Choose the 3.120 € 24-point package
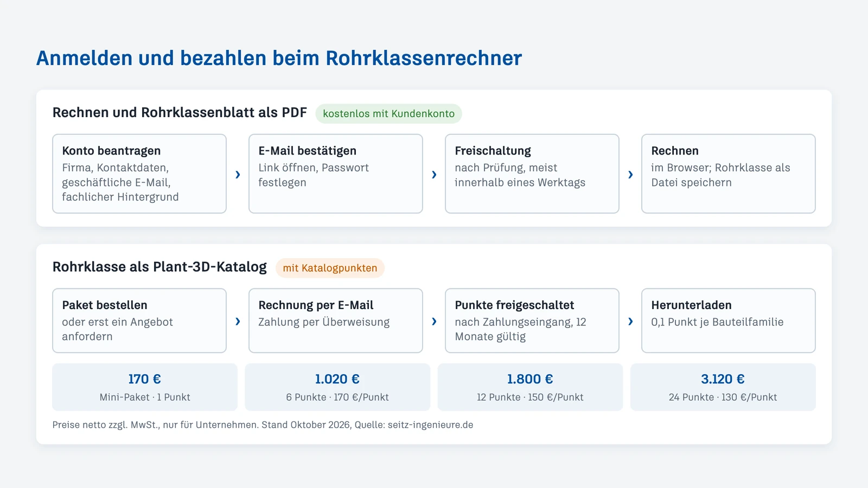The height and width of the screenshot is (488, 868). [723, 387]
